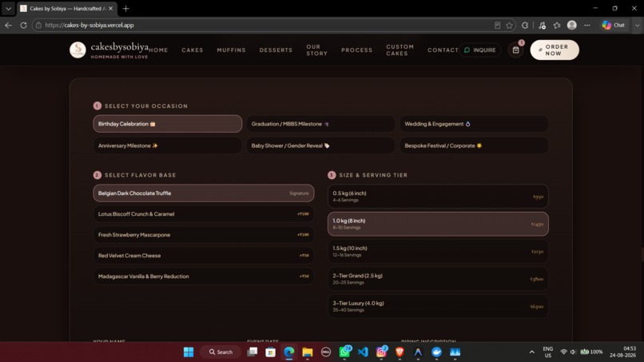This screenshot has height=362, width=644.
Task: Reload the page
Action: (x=23, y=25)
